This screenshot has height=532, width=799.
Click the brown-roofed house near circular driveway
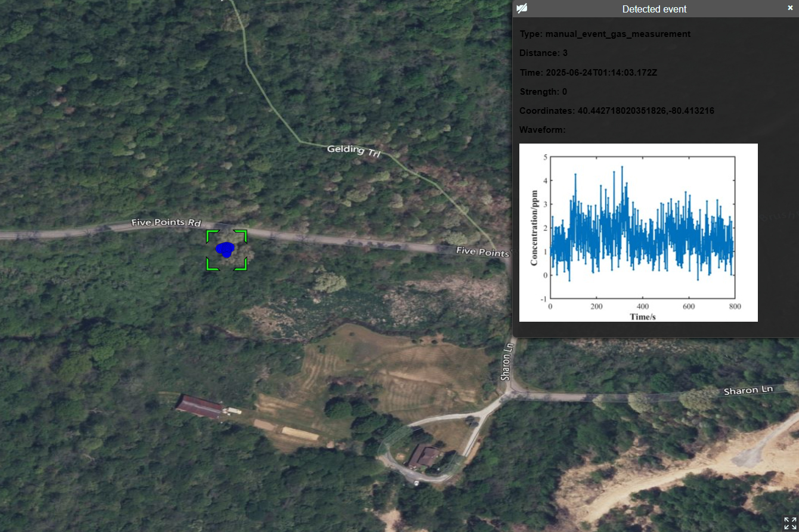[x=424, y=456]
